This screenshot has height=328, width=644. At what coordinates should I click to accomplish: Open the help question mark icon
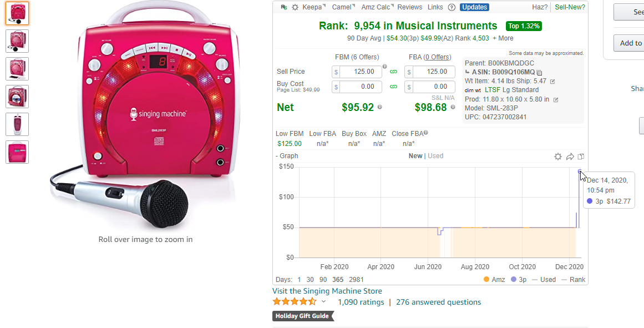click(x=452, y=7)
